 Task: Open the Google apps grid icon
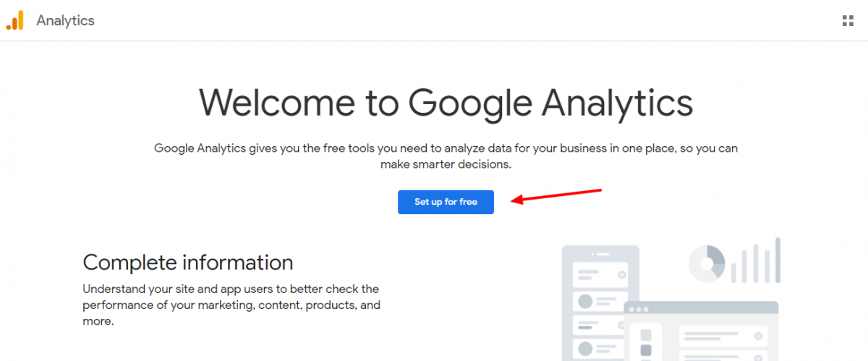(848, 20)
